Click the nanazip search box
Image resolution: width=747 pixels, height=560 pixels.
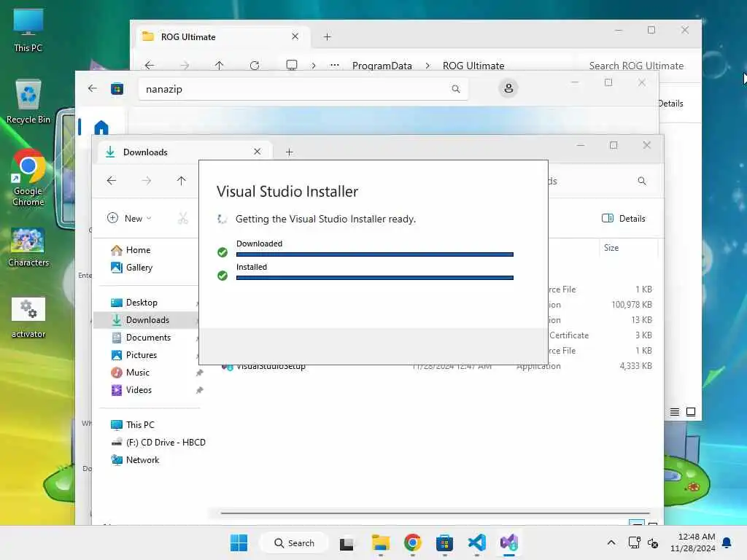coord(303,89)
